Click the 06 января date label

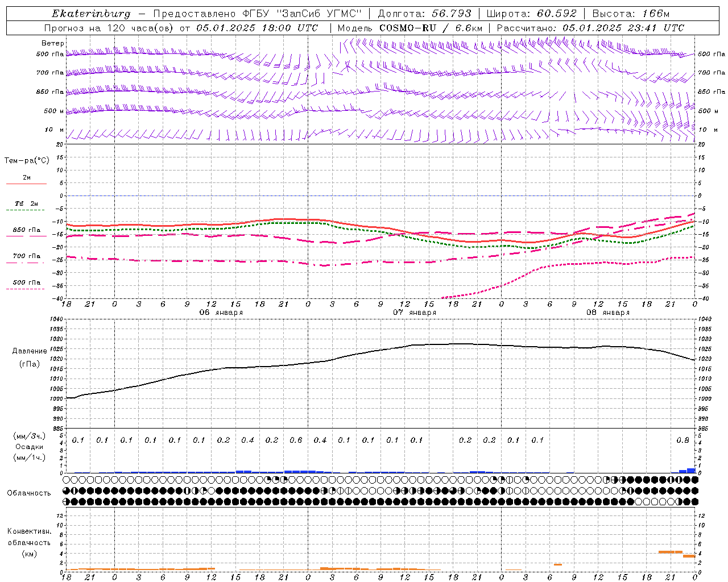(221, 313)
